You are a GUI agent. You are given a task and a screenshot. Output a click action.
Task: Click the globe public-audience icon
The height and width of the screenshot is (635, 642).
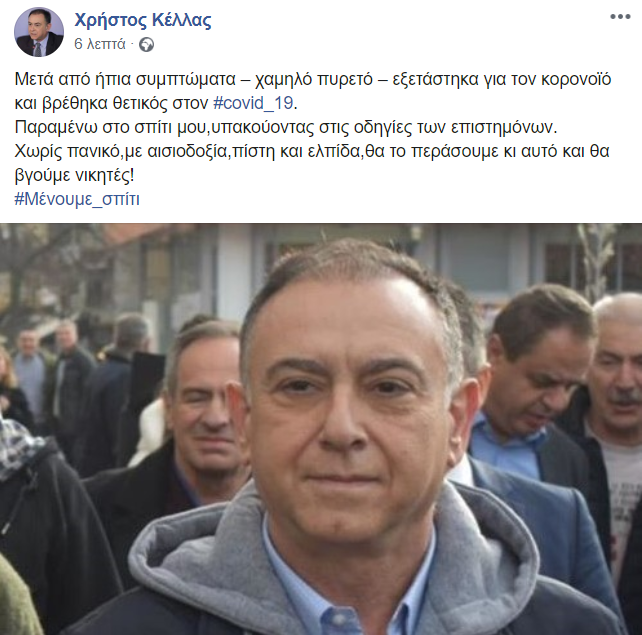click(147, 44)
